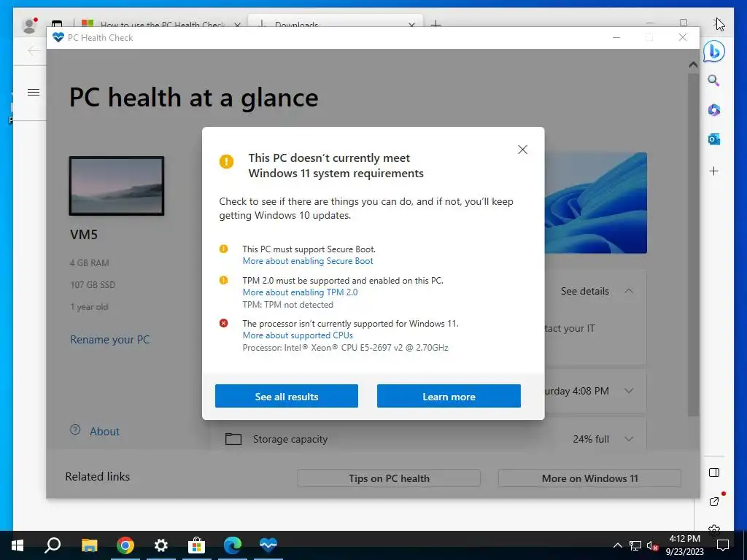Open File Explorer from the taskbar
This screenshot has height=560, width=747.
pyautogui.click(x=89, y=545)
